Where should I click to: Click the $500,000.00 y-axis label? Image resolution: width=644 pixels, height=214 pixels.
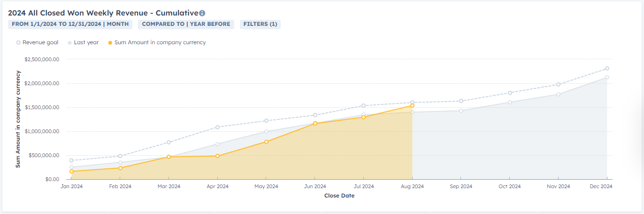tap(44, 155)
